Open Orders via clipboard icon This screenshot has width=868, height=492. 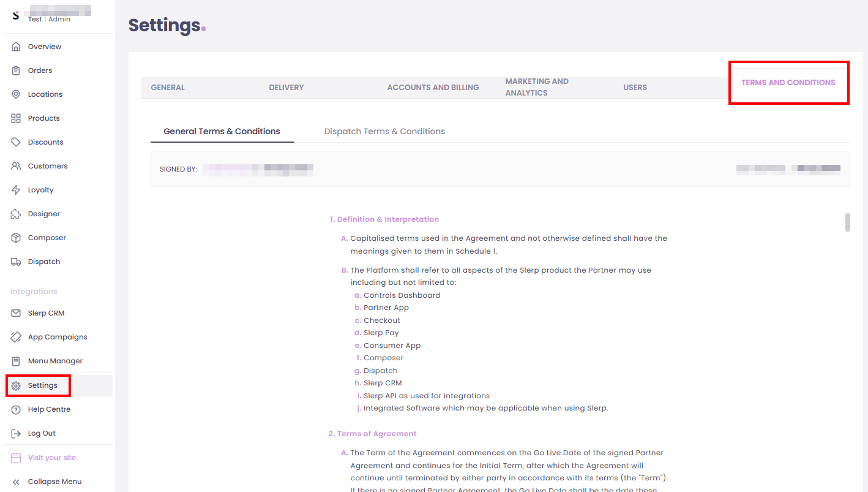(x=16, y=70)
